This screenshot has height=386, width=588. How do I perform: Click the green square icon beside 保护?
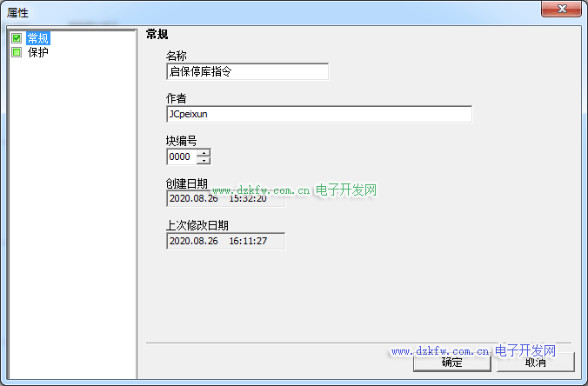click(17, 52)
